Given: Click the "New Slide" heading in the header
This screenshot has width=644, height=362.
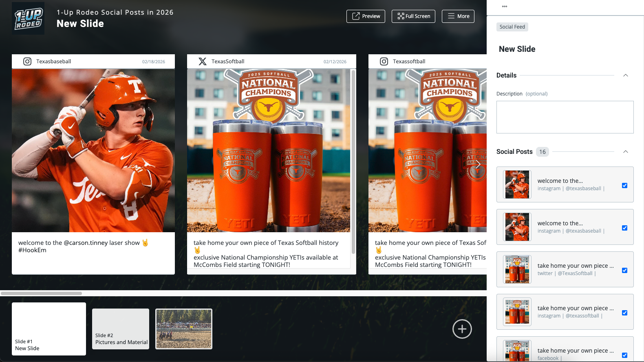Looking at the screenshot, I should pos(80,24).
